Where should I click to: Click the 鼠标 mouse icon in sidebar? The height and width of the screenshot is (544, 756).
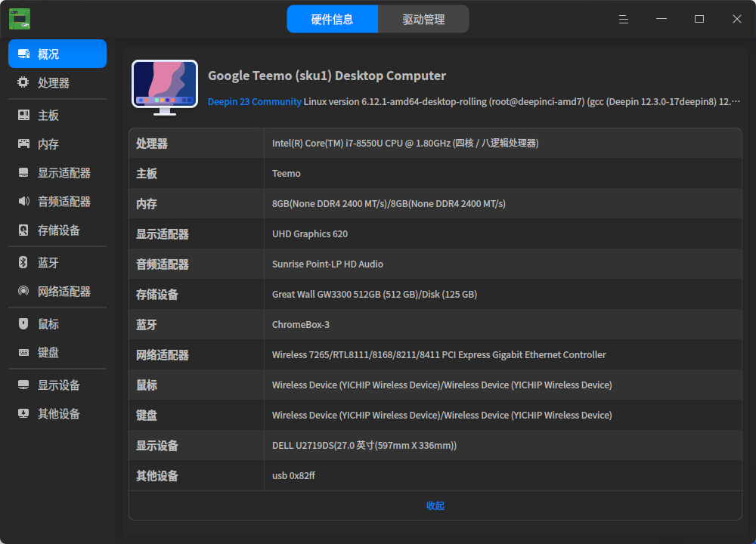[23, 324]
